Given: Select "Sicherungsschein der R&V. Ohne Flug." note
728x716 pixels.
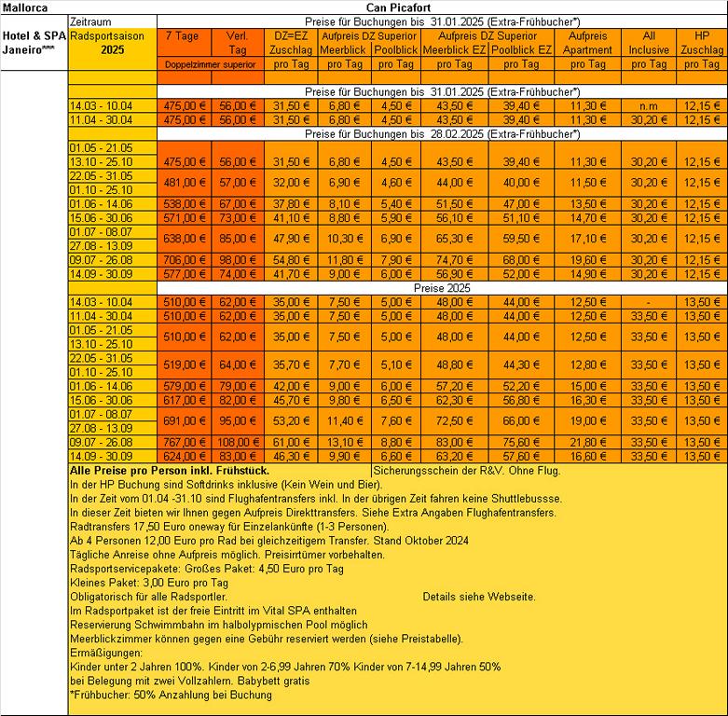Looking at the screenshot, I should [x=467, y=471].
